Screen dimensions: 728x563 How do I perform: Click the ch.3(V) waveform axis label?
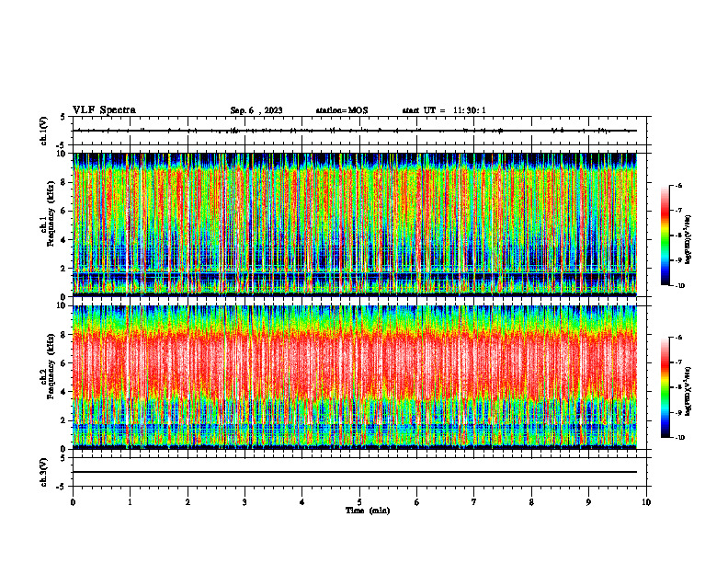coord(44,472)
